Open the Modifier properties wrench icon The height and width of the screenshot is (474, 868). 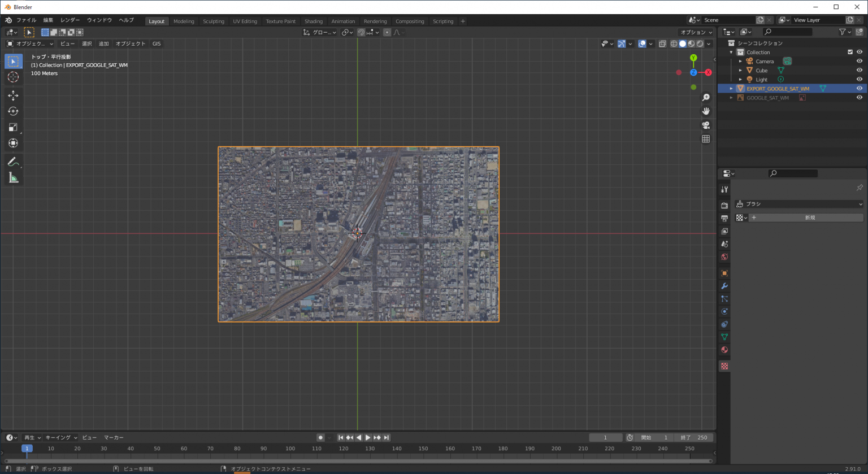[724, 286]
